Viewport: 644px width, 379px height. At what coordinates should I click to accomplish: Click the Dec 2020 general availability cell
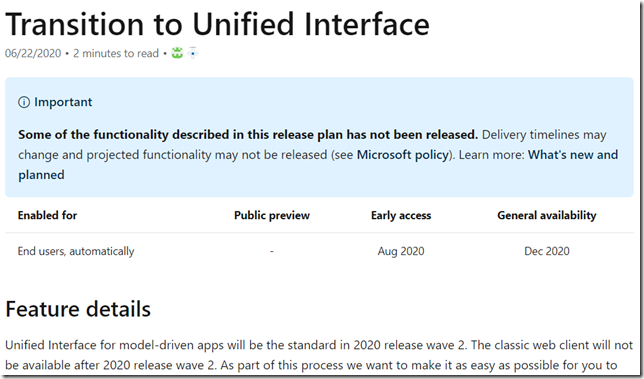coord(547,251)
